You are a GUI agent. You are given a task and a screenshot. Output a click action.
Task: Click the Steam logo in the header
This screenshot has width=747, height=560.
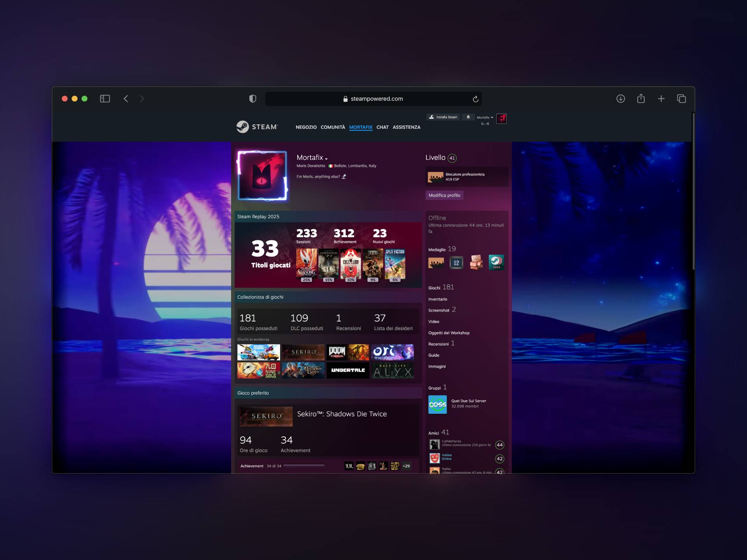(x=257, y=127)
